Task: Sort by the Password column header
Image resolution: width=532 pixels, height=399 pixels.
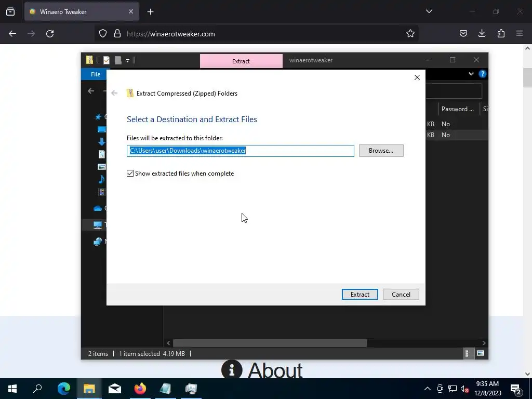Action: [457, 109]
